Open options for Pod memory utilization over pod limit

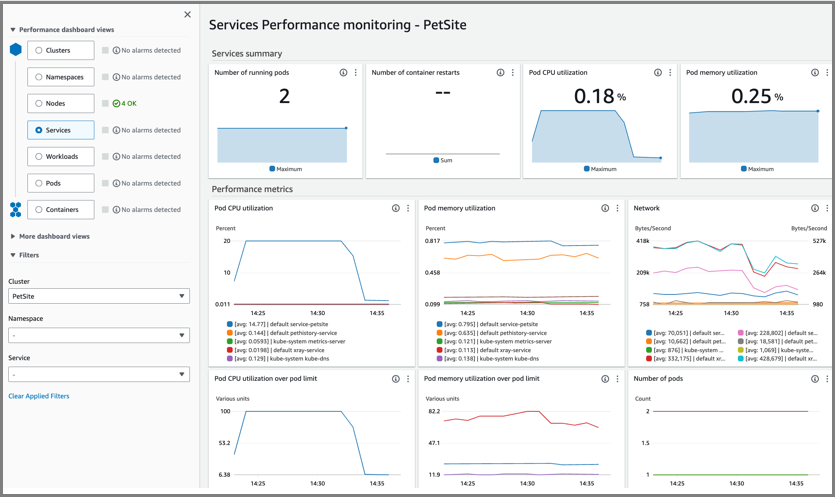pyautogui.click(x=617, y=379)
